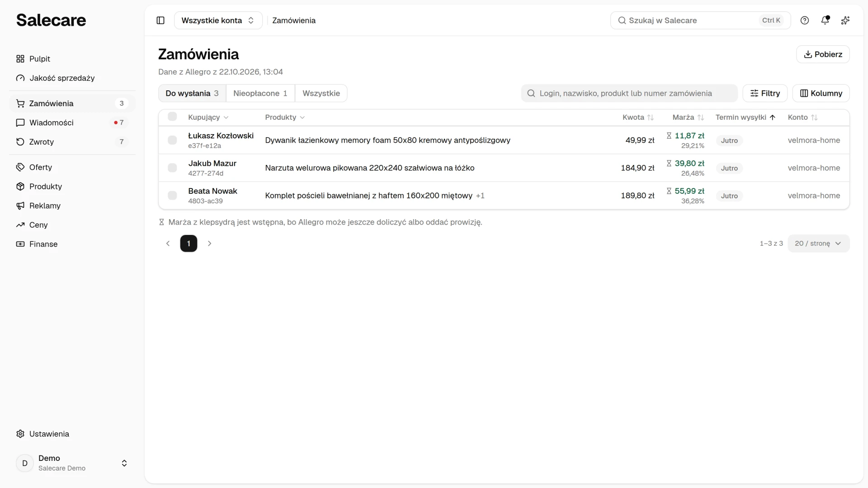Open the AI sparkles assistant icon
Screen dimensions: 868x488
845,20
